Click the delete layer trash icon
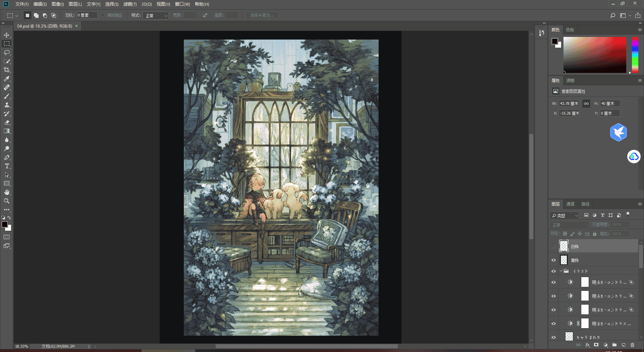This screenshot has height=352, width=644. [632, 345]
